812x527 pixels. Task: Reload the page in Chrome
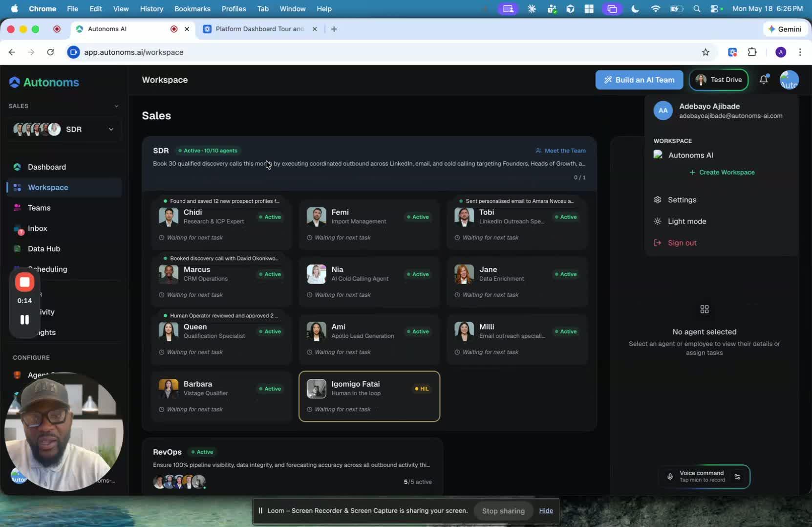click(x=50, y=52)
